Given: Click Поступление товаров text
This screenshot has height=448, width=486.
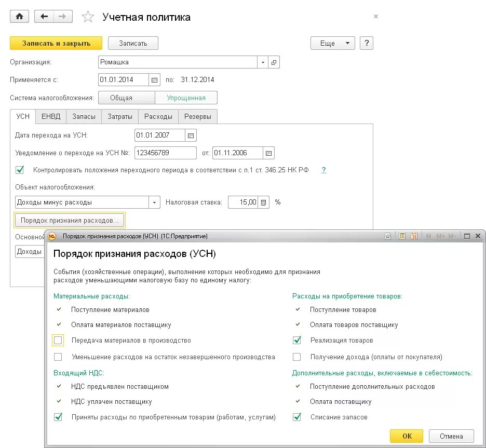Looking at the screenshot, I should (x=343, y=309).
